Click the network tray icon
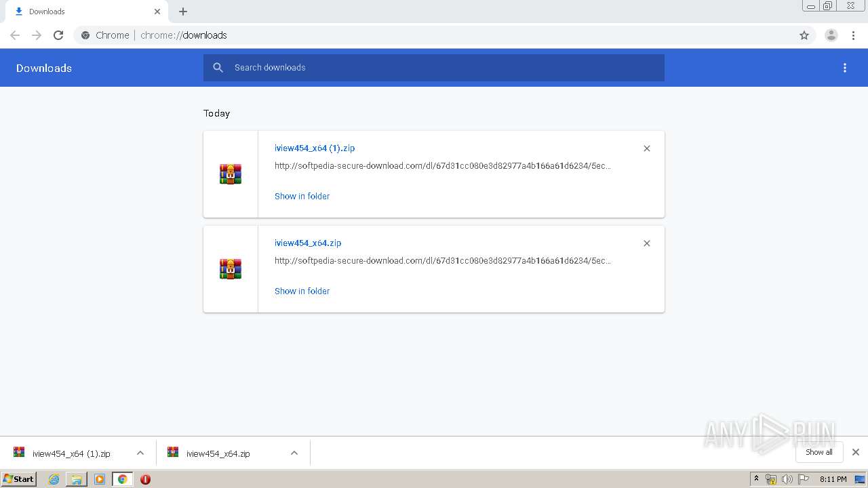This screenshot has height=488, width=868. click(771, 479)
